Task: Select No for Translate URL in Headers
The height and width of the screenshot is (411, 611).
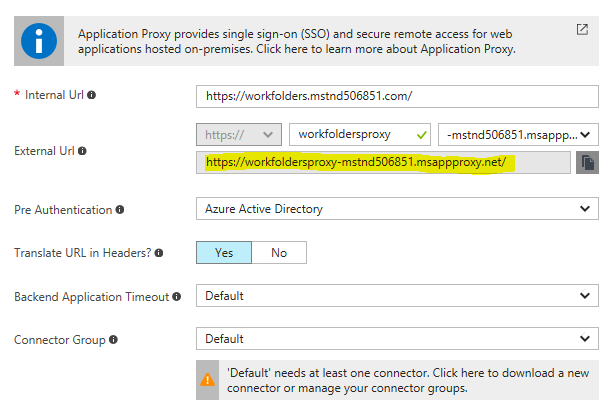Action: tap(279, 253)
